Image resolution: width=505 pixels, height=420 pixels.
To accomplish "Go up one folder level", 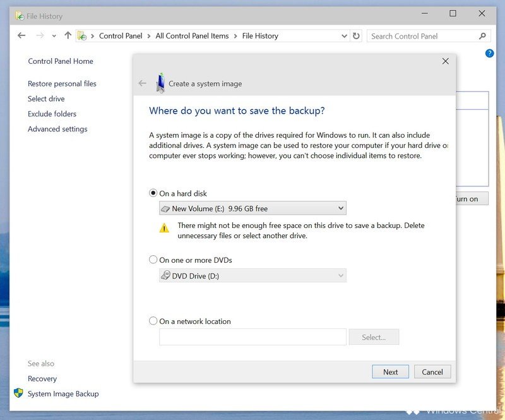I will coord(68,35).
